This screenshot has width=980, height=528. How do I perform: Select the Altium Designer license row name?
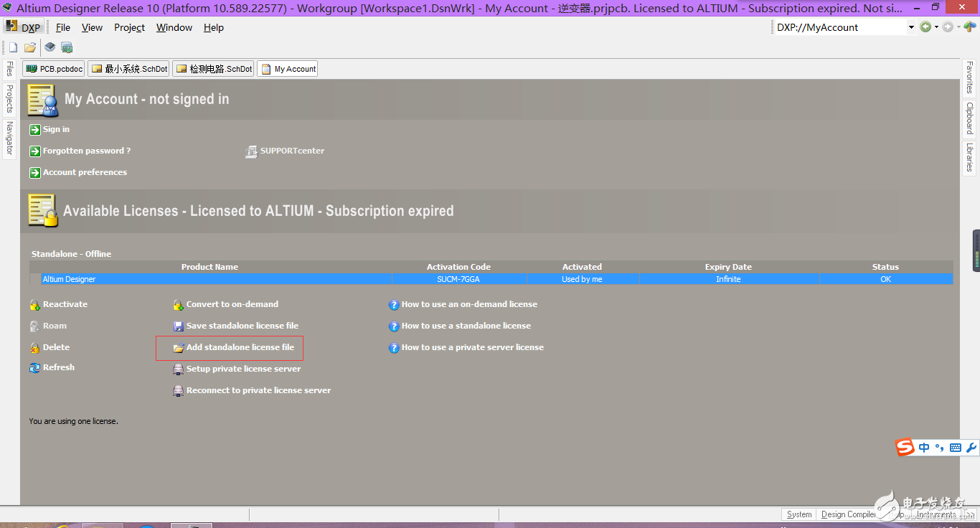(69, 279)
